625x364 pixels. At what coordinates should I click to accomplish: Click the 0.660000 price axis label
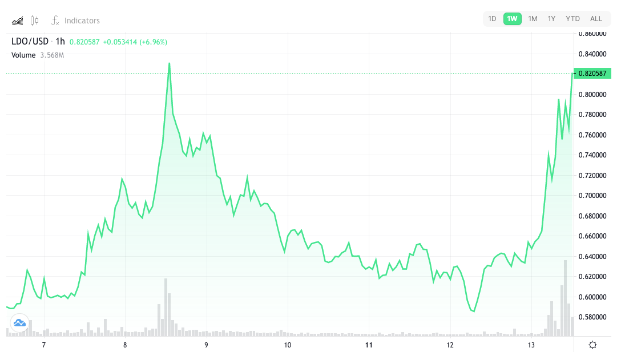coord(592,236)
